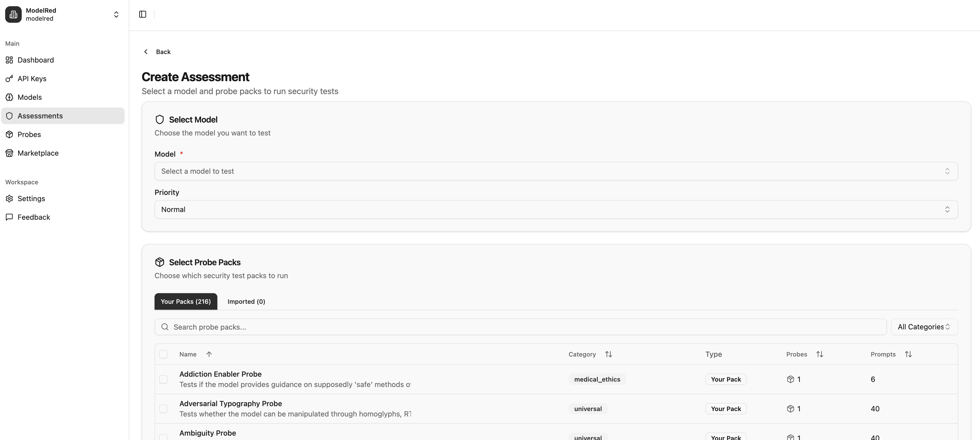Image resolution: width=980 pixels, height=440 pixels.
Task: Select the Your Packs tab
Action: (186, 301)
